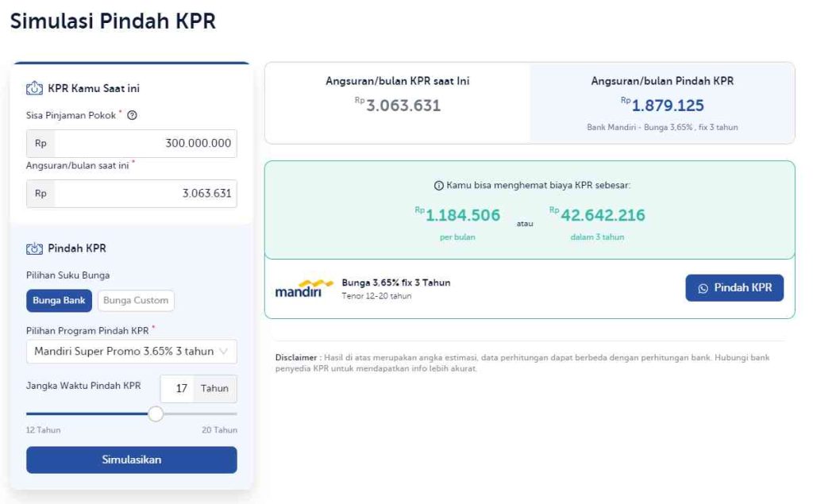Click the Angsuran/bulan saat ini amount field
Screen dimensions: 813x504
click(x=143, y=194)
